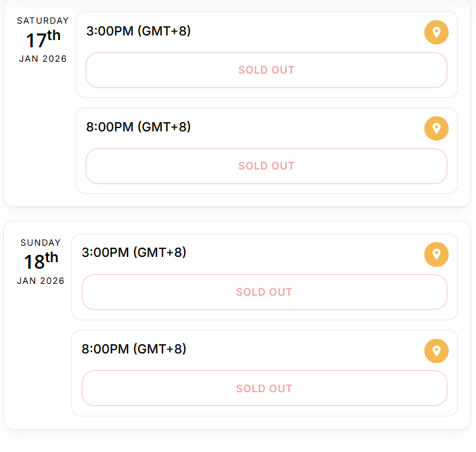Select the 8:00PM time text on Sunday

(x=105, y=349)
